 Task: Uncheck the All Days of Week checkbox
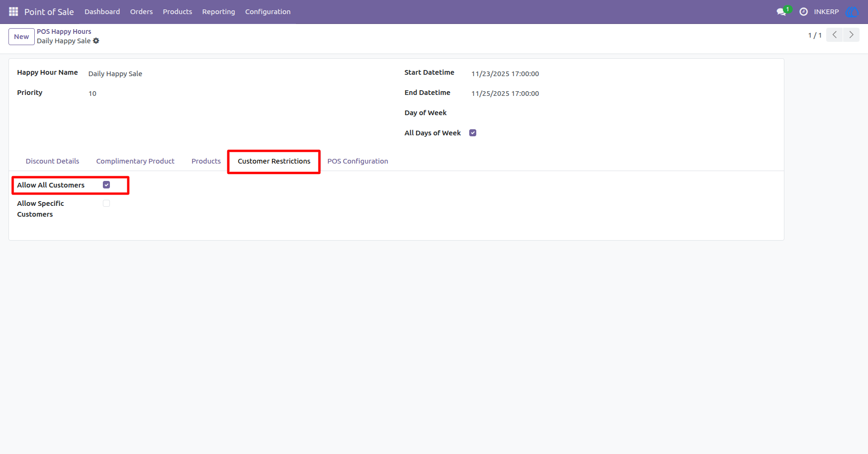point(473,133)
